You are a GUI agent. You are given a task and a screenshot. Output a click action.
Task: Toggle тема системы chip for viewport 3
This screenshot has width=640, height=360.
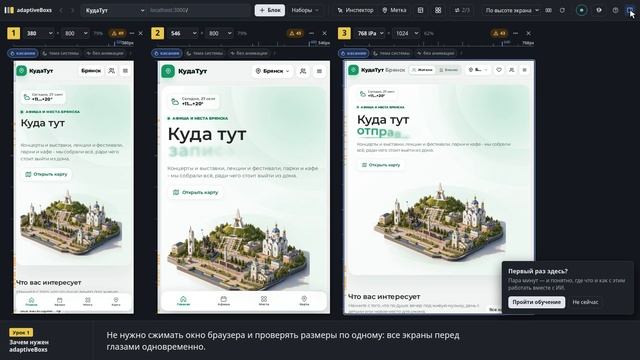click(x=392, y=53)
